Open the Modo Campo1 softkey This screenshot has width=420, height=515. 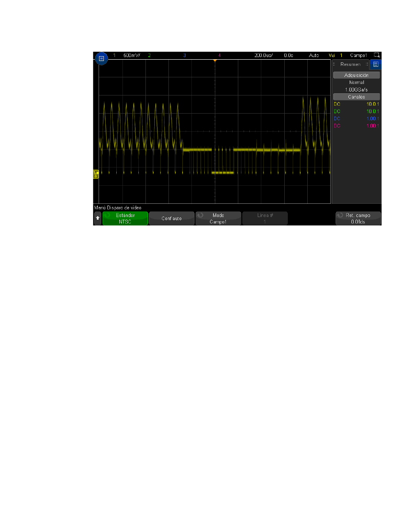[218, 218]
